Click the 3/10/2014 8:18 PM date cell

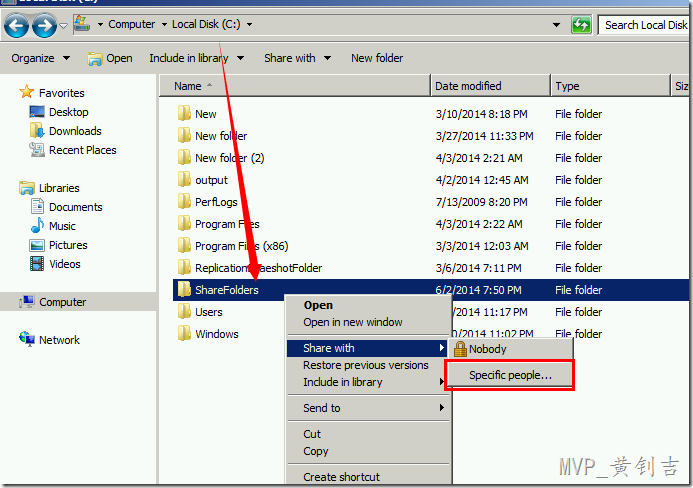tap(481, 114)
